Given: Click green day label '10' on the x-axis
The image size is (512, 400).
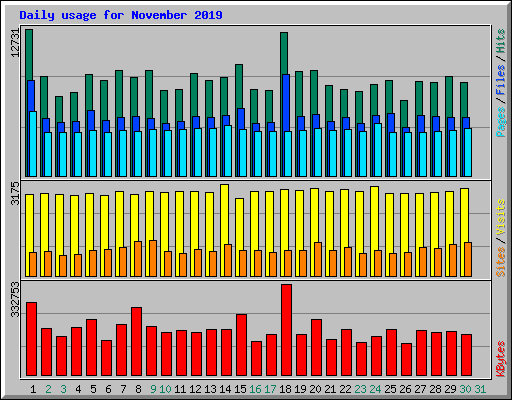Looking at the screenshot, I should (165, 389).
